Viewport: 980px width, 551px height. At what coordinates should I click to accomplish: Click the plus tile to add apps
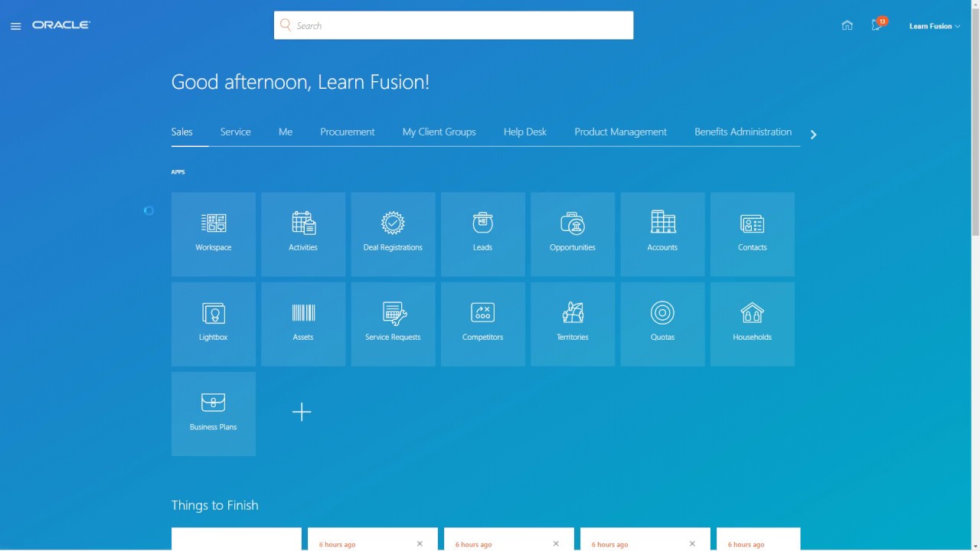[302, 412]
